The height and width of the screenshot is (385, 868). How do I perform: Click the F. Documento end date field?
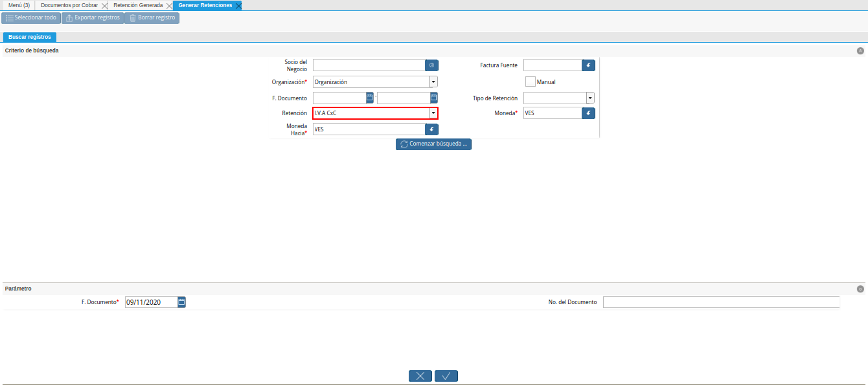404,98
